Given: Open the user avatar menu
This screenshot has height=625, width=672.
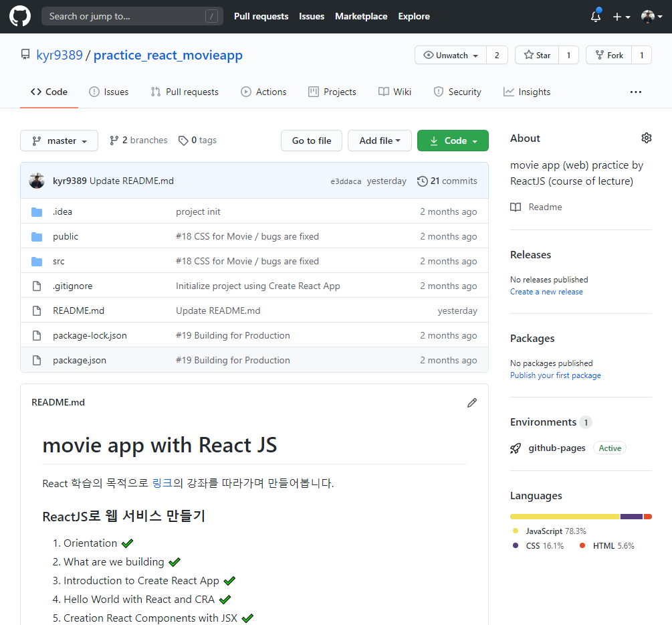Looking at the screenshot, I should click(x=651, y=17).
